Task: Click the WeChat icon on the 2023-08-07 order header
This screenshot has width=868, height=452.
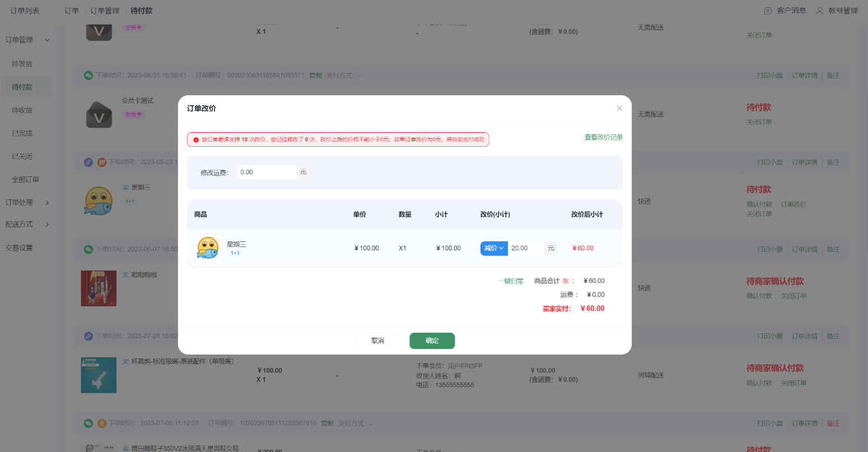Action: pos(88,249)
